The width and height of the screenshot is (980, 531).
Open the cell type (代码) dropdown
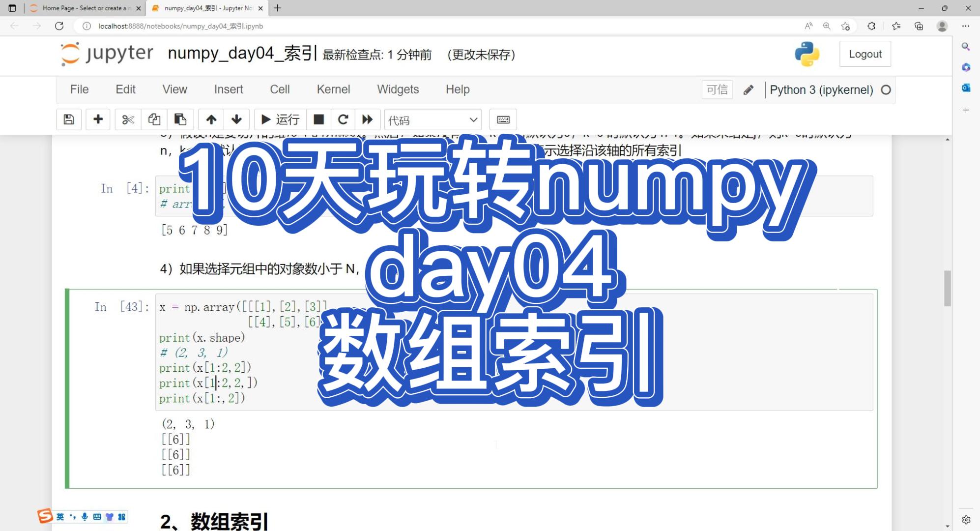pyautogui.click(x=432, y=120)
